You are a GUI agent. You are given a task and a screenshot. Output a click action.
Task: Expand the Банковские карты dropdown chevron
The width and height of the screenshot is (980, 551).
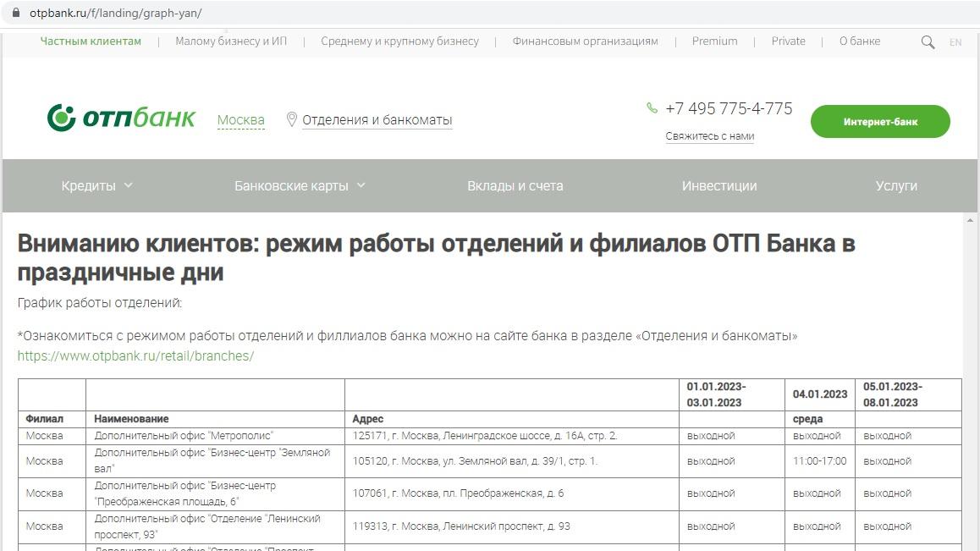[361, 185]
